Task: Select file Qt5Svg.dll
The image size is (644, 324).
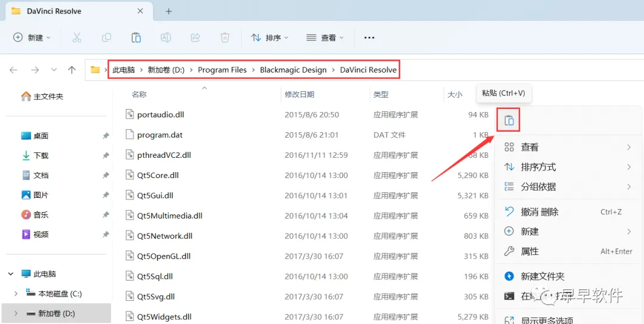Action: pyautogui.click(x=156, y=297)
